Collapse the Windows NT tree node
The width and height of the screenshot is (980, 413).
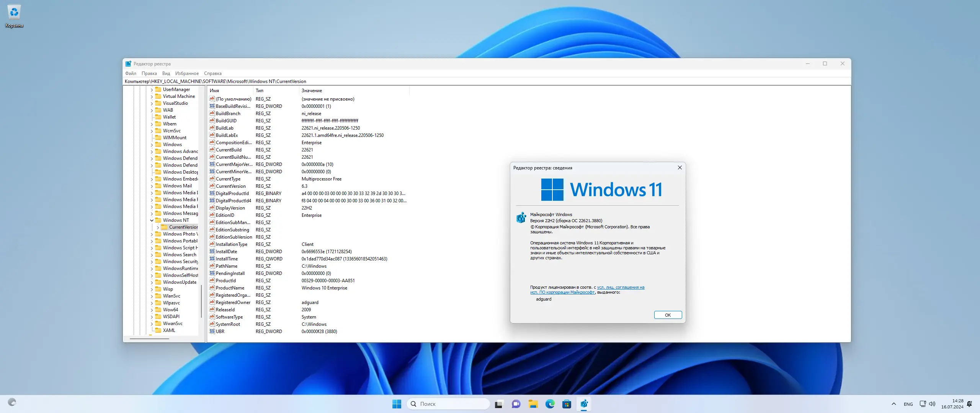[x=152, y=220]
